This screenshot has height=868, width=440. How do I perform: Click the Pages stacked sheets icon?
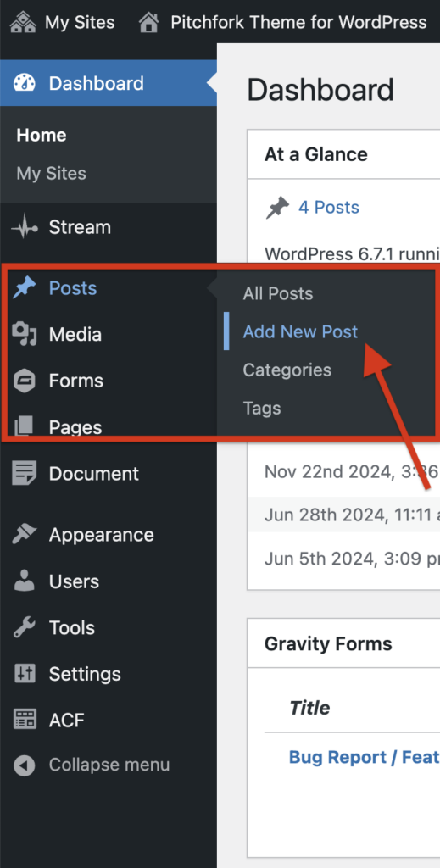(x=25, y=426)
